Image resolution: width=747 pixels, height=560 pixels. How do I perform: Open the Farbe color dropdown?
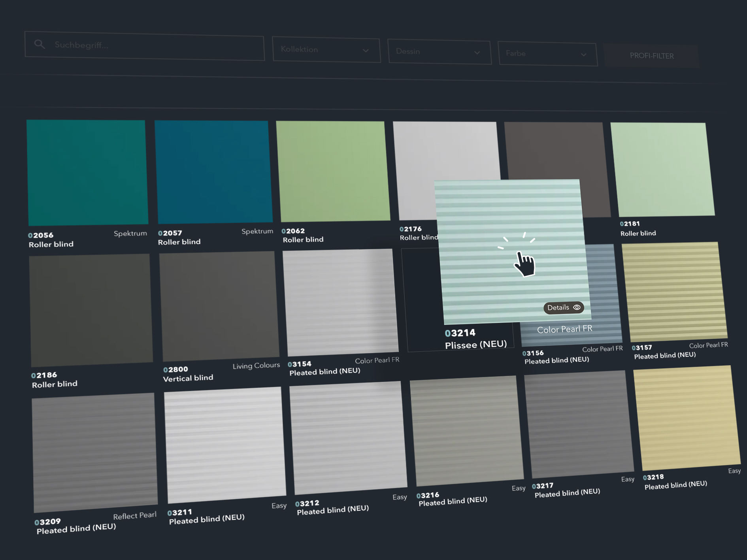[x=547, y=54]
